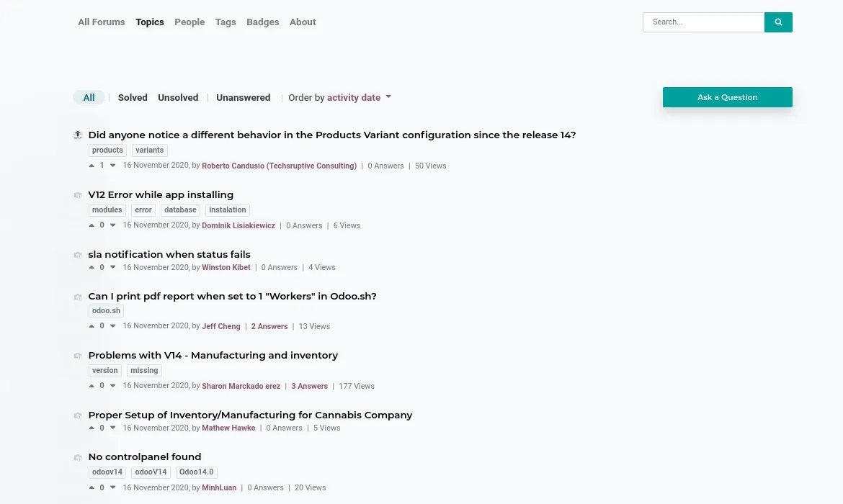843x504 pixels.
Task: Downvote the Cannabis Company setup question
Action: pyautogui.click(x=112, y=428)
